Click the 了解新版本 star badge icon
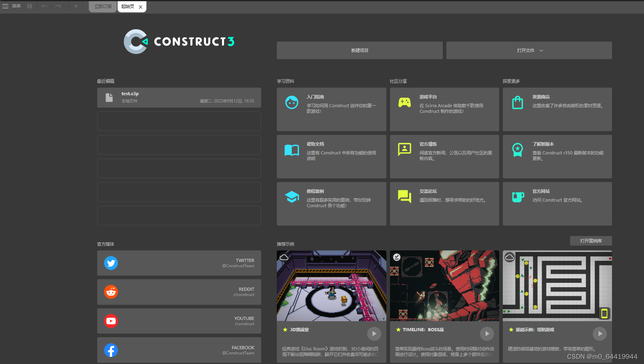The height and width of the screenshot is (364, 644). (x=518, y=150)
